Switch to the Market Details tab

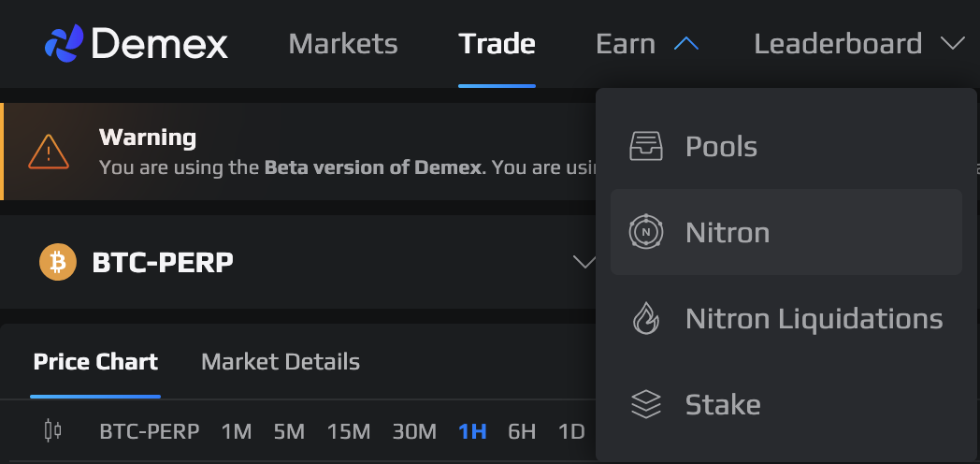[281, 362]
